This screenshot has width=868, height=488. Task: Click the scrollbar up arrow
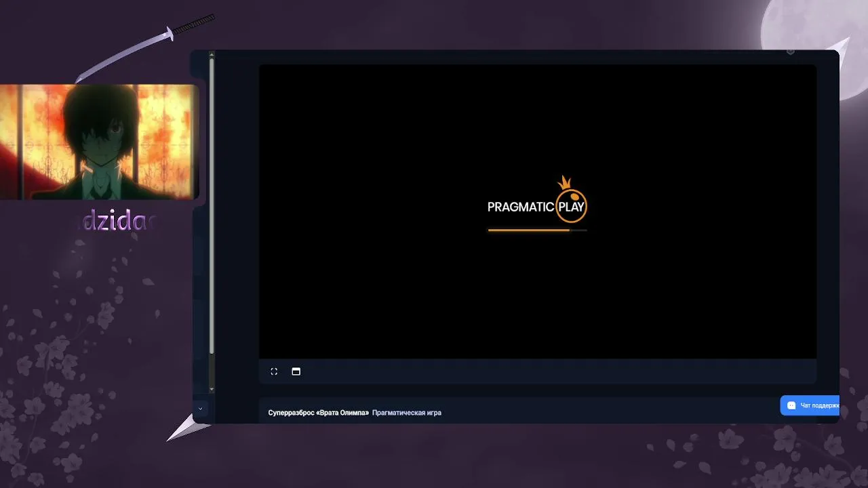[x=212, y=54]
